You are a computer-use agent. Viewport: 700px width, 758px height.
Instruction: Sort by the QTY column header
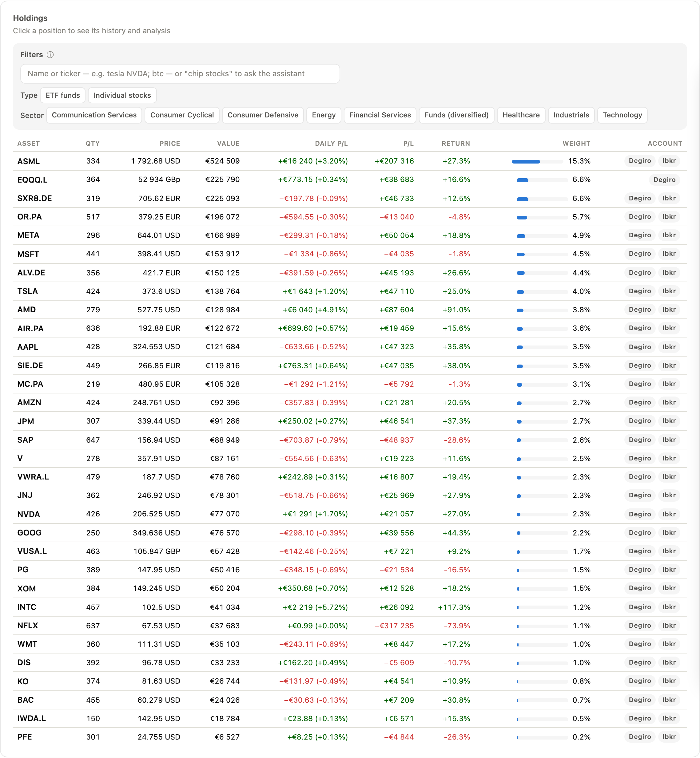pyautogui.click(x=93, y=144)
